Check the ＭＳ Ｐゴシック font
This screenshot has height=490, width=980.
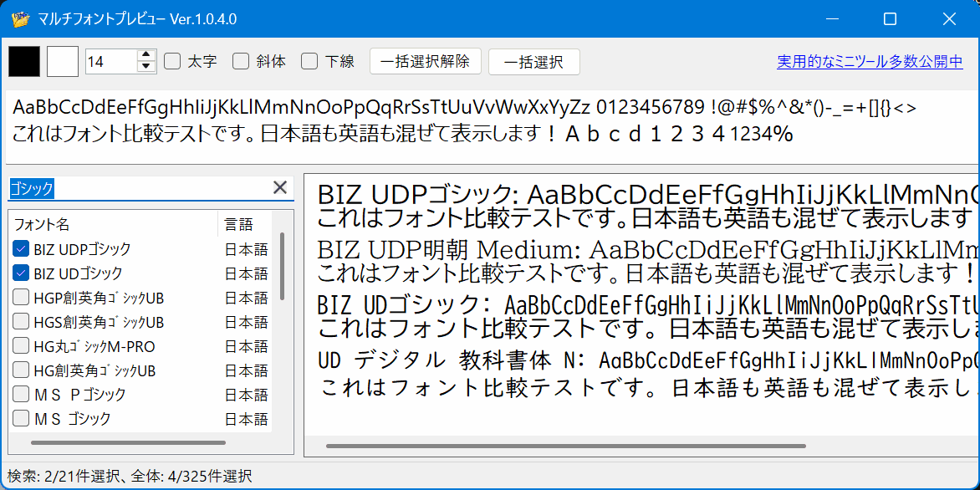[21, 395]
